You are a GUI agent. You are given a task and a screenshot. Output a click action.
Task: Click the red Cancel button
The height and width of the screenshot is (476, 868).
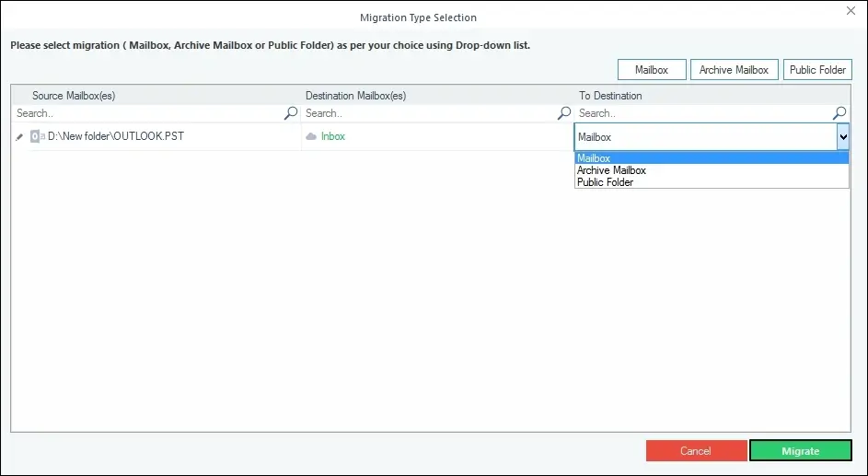pyautogui.click(x=697, y=450)
